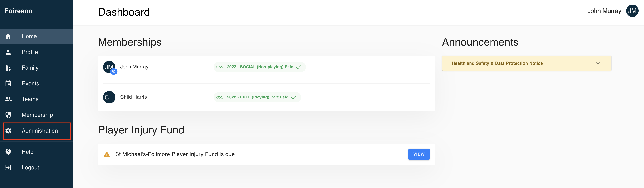
Task: Go to the Membership menu item
Action: 37,115
